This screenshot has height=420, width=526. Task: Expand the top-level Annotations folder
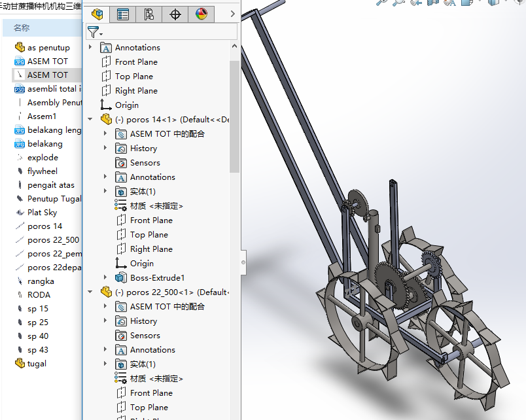click(x=91, y=48)
